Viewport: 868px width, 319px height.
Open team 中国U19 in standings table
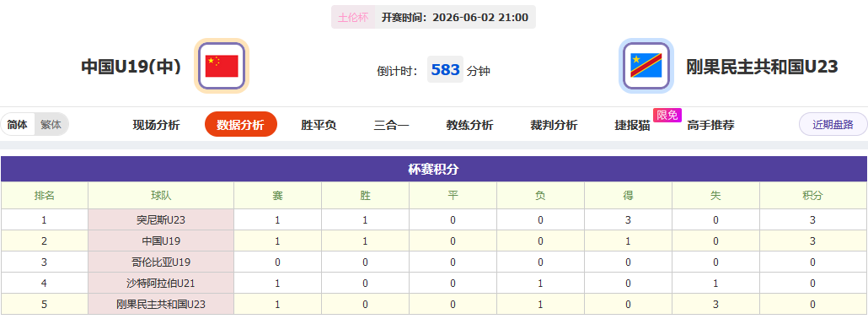161,241
